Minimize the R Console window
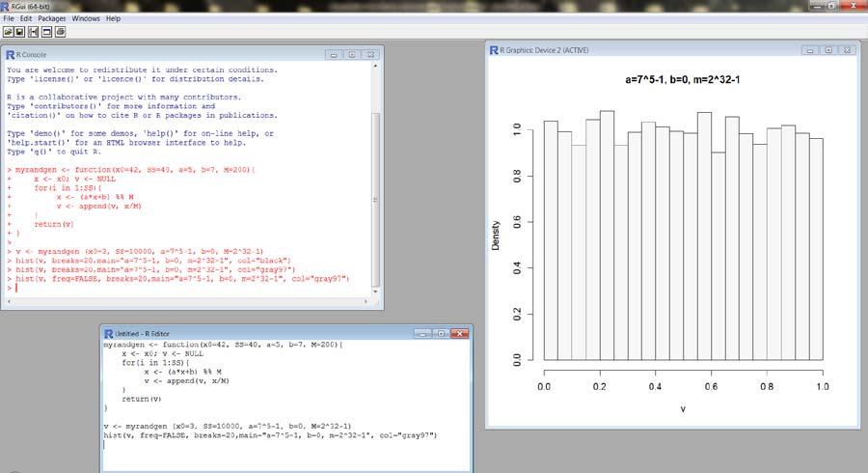 point(334,54)
